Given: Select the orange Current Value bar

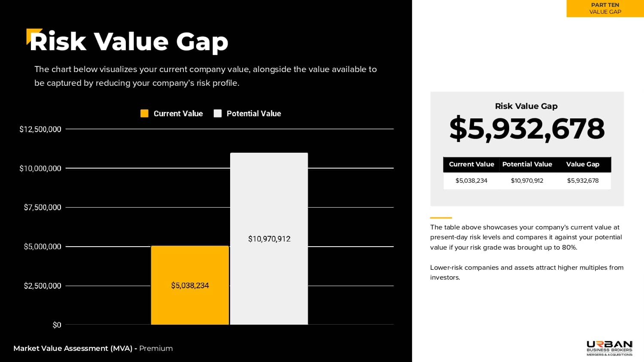Looking at the screenshot, I should point(190,300).
